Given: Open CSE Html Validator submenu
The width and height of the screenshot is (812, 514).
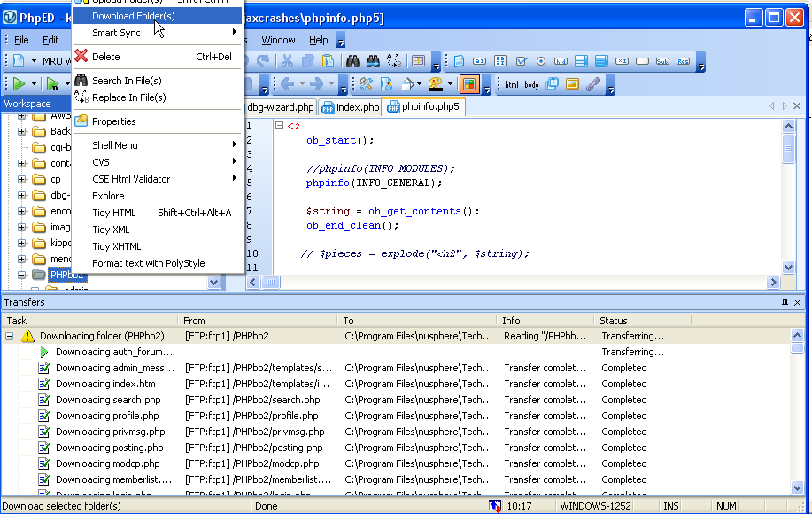Looking at the screenshot, I should (x=158, y=179).
